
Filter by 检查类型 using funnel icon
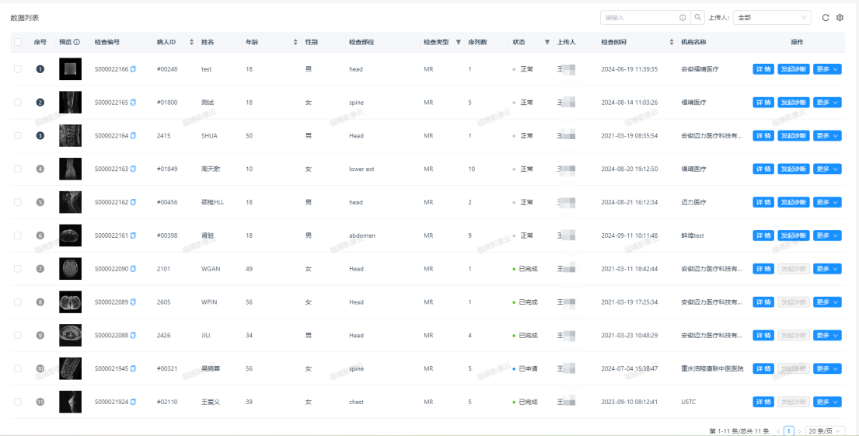tap(458, 42)
